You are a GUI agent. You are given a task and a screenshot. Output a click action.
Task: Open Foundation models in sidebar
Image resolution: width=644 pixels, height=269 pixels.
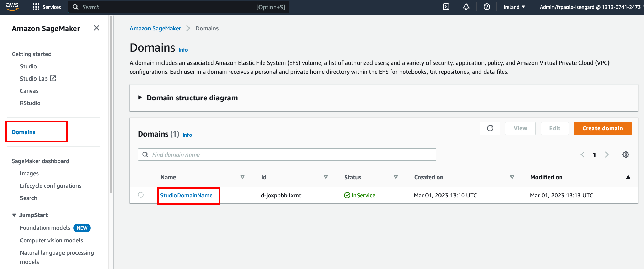coord(45,228)
